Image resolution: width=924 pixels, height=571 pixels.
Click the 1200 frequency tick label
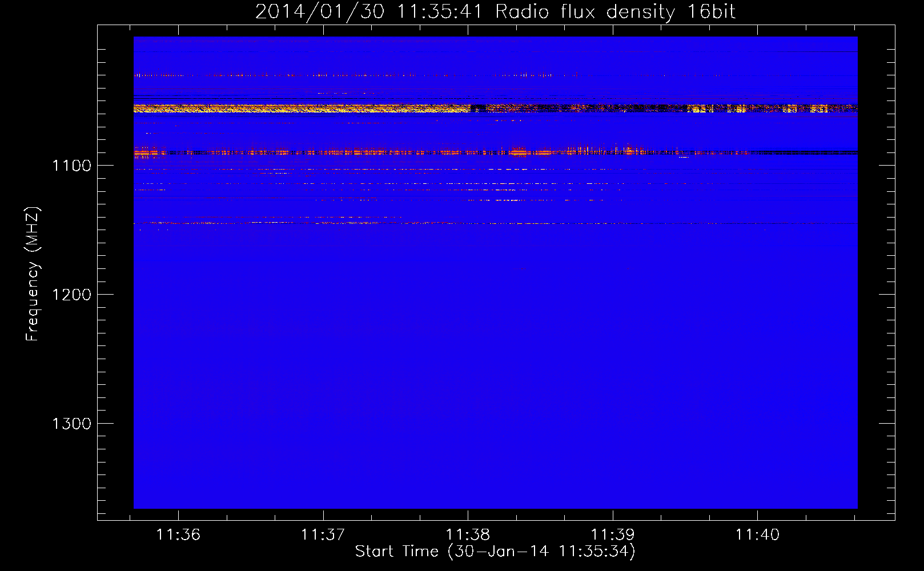71,295
